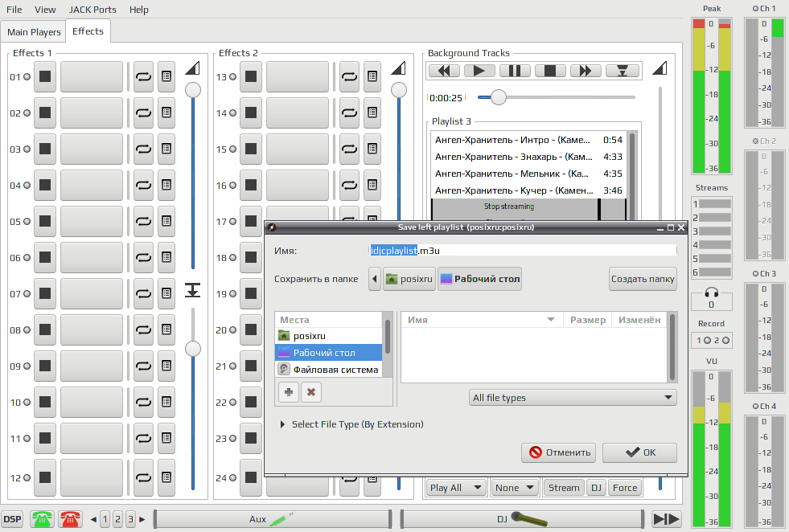Click the green phone icon
The height and width of the screenshot is (532, 789).
click(42, 519)
